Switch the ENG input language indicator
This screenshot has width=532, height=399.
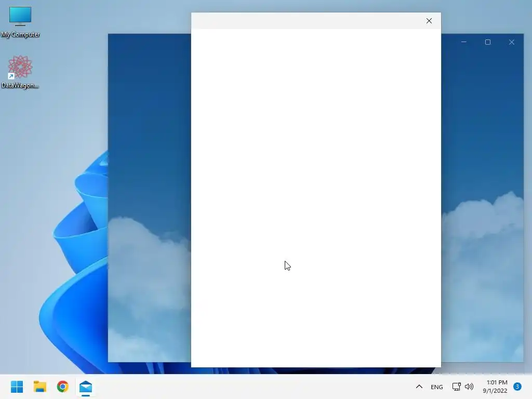click(436, 387)
